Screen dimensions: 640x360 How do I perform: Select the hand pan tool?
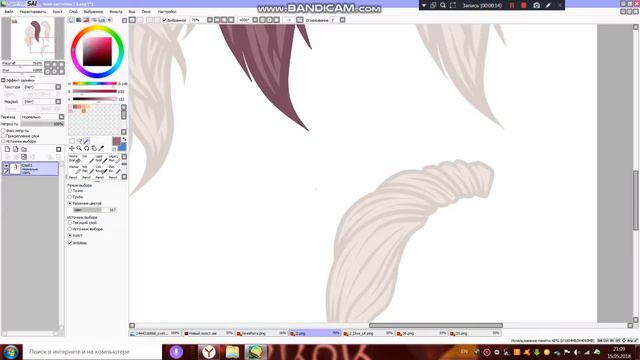click(94, 148)
